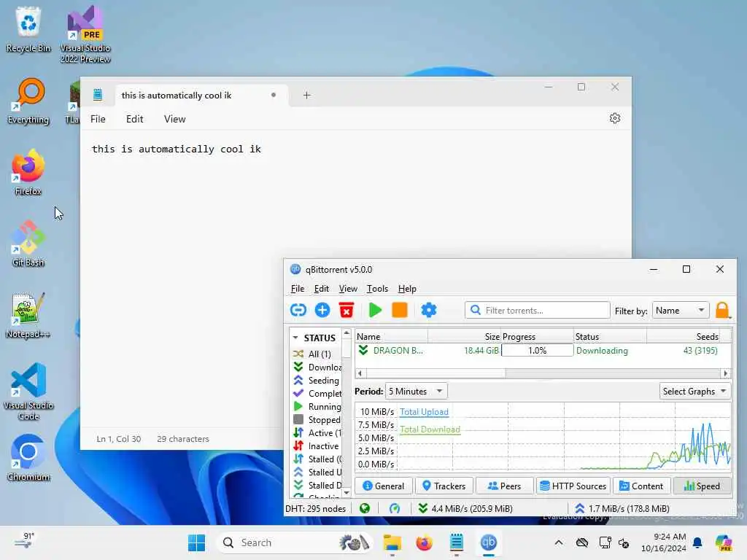
Task: Click the taskbar Search box
Action: tap(293, 542)
